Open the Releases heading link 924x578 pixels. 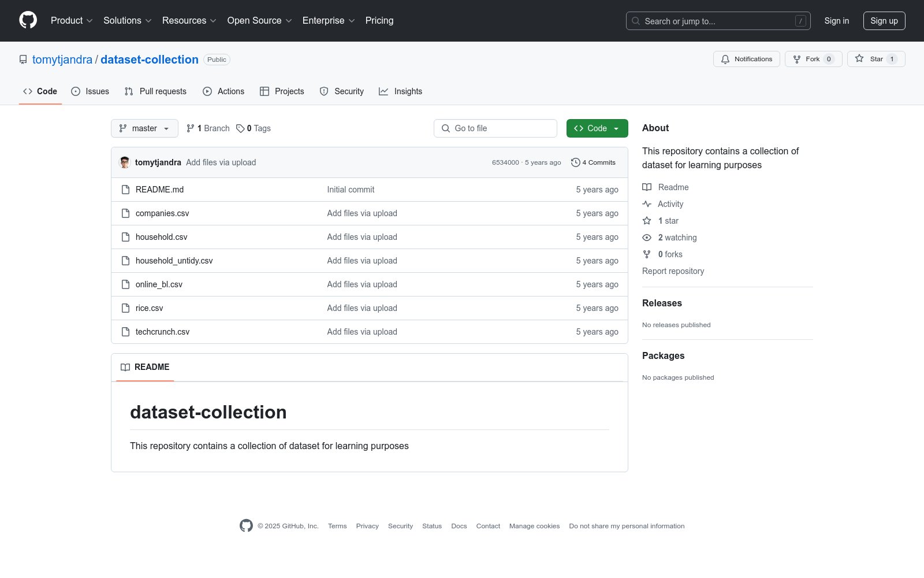click(x=662, y=303)
